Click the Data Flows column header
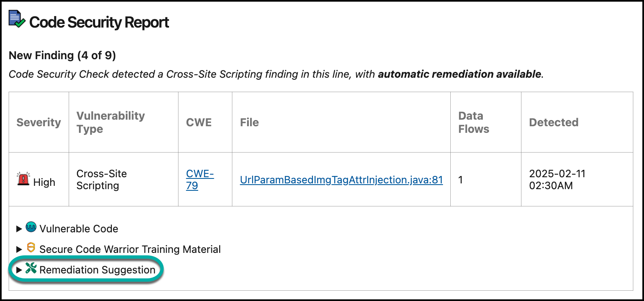Screen dimensions: 644x301 [x=474, y=122]
